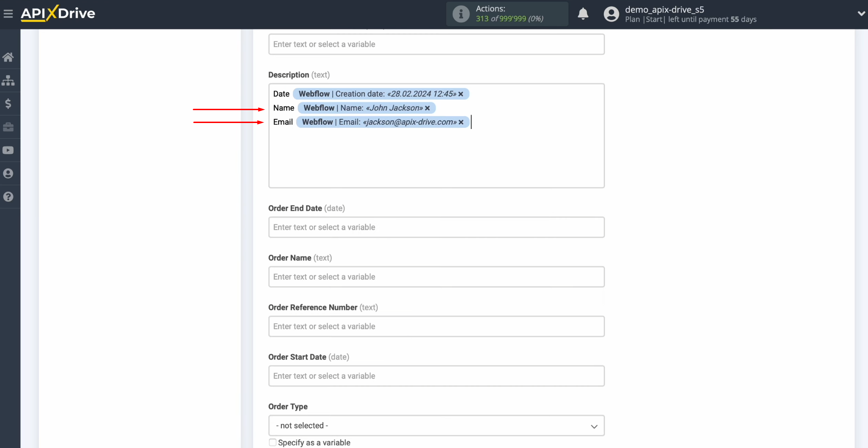
Task: Remove the Webflow Email variable tag
Action: coord(461,122)
